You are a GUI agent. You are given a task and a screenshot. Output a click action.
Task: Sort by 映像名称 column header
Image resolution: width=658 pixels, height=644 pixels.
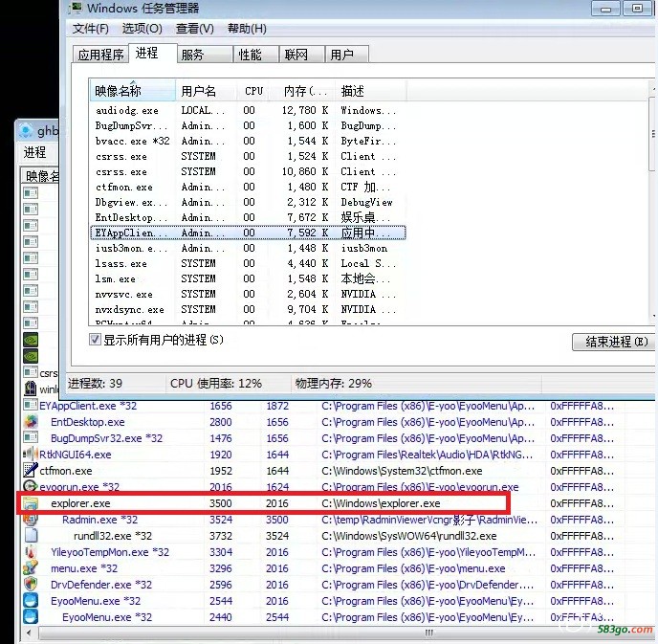click(x=133, y=91)
